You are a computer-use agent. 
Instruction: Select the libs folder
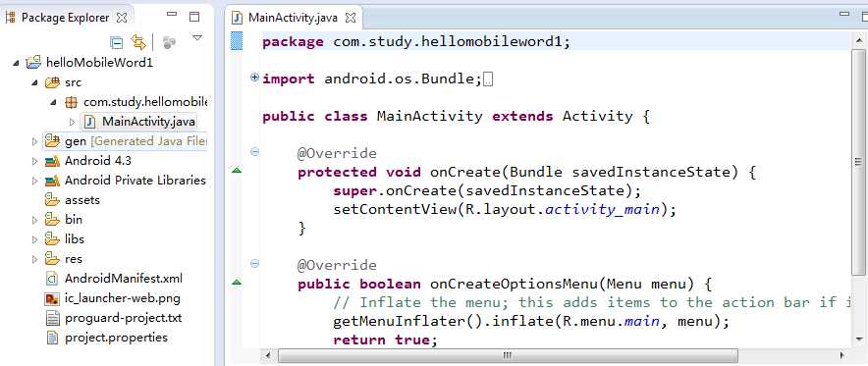coord(75,239)
